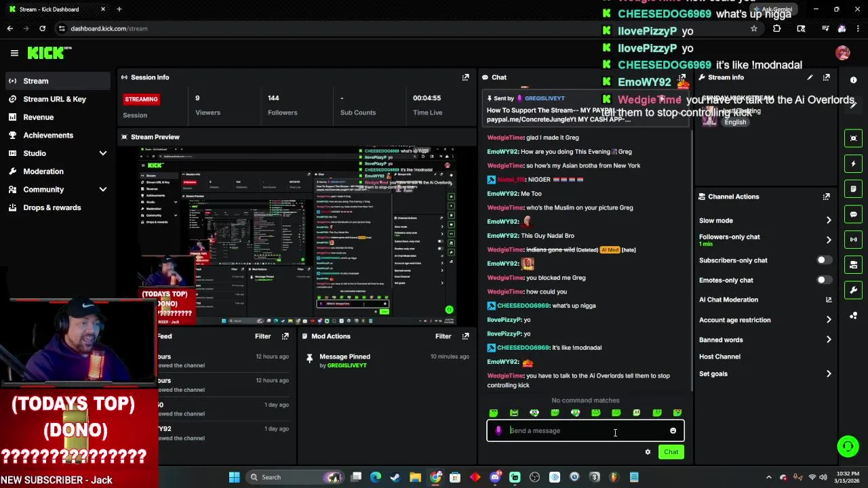Edit stream info with the pencil icon
The height and width of the screenshot is (488, 868).
[x=810, y=77]
